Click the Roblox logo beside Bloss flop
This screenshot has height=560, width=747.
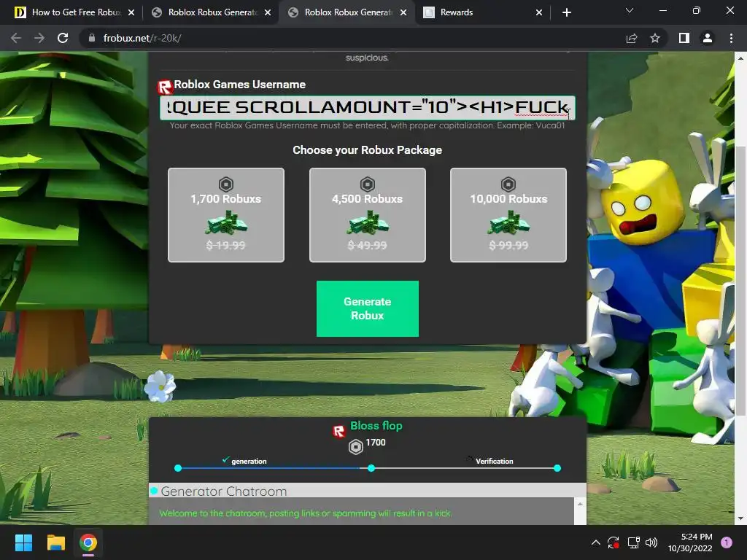[x=338, y=432]
